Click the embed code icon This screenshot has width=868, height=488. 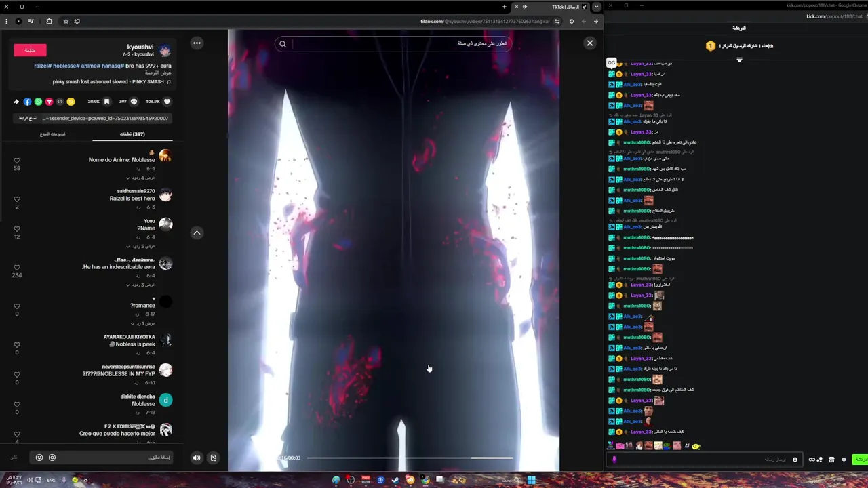click(x=60, y=102)
